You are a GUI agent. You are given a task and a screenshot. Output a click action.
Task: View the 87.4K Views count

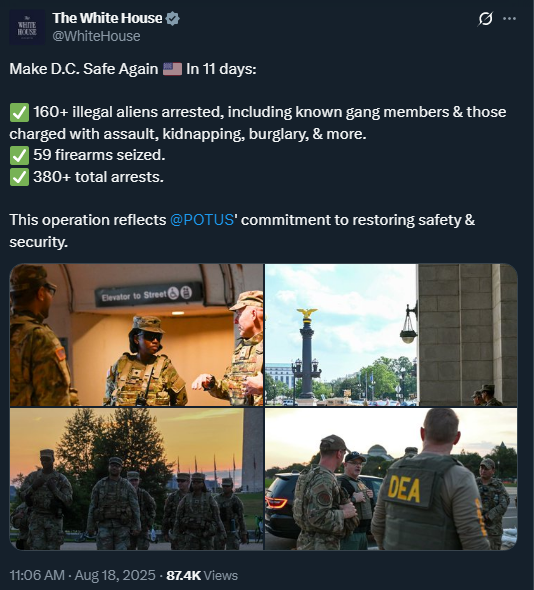point(202,575)
